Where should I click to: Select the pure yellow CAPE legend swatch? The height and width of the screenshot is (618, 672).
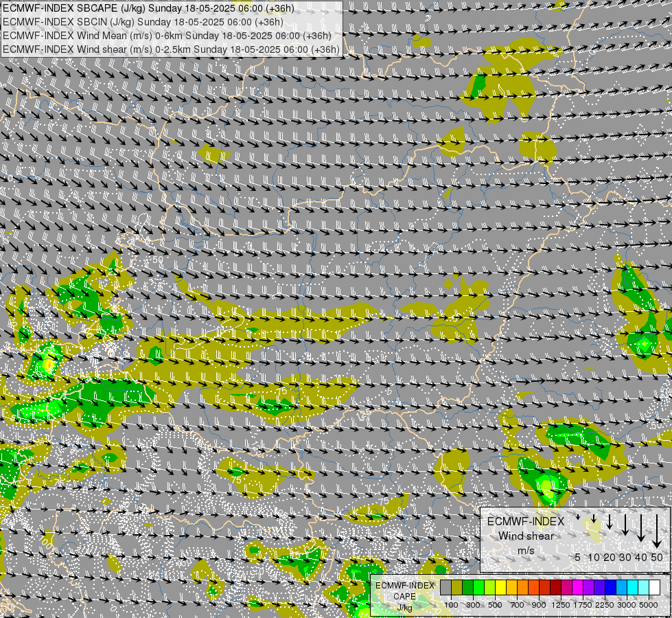[x=501, y=587]
